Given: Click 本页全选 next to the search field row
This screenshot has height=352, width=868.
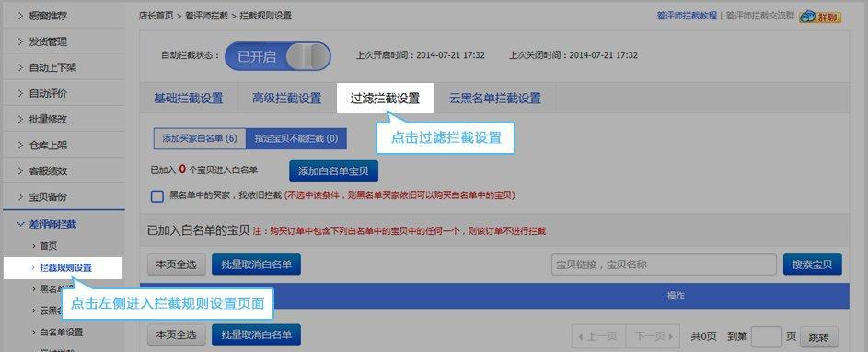Looking at the screenshot, I should 176,264.
